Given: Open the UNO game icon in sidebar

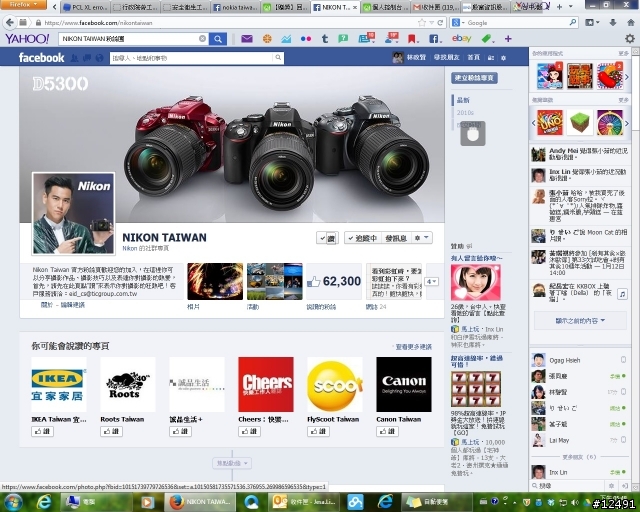Looking at the screenshot, I should 550,122.
